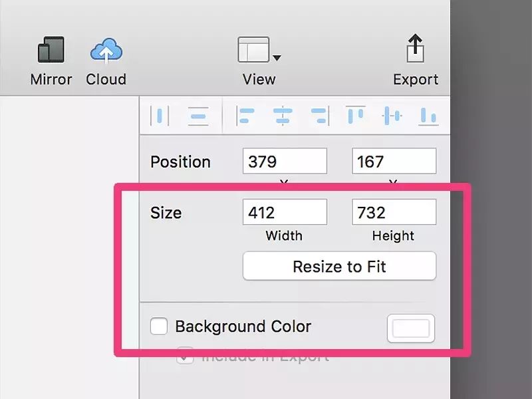This screenshot has width=532, height=399.
Task: Select the Width field showing 412
Action: (285, 213)
